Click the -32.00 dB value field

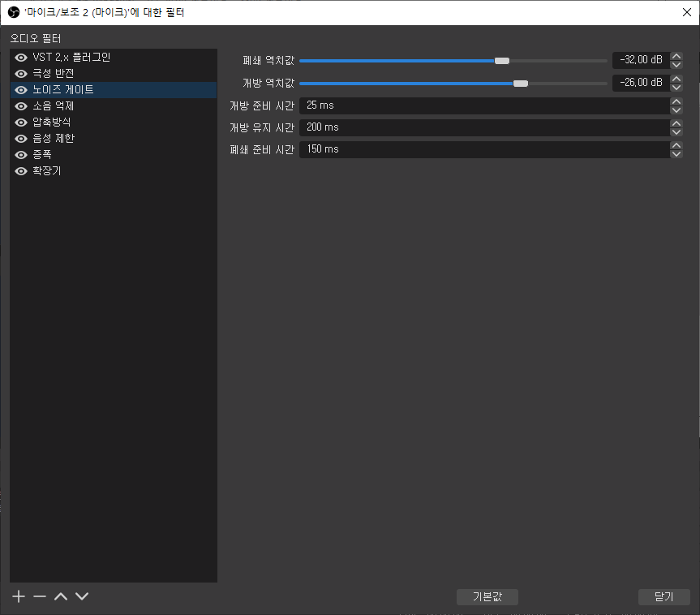pos(641,60)
